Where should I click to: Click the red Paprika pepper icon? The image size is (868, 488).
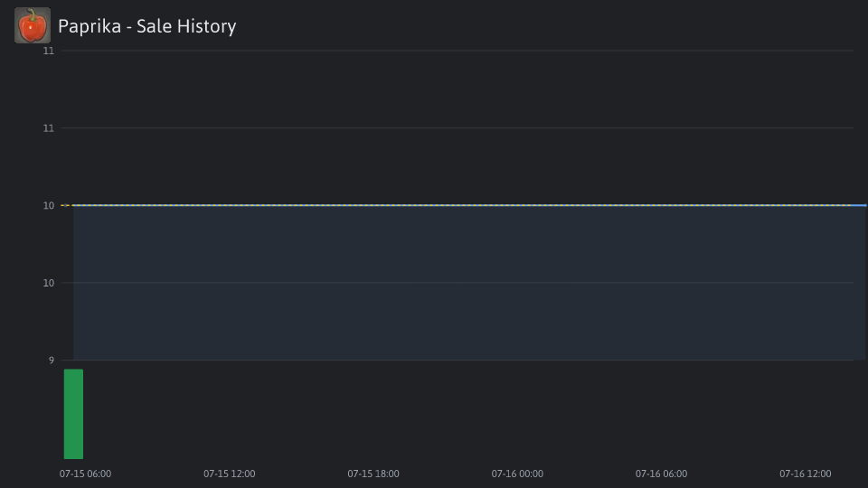pyautogui.click(x=33, y=25)
